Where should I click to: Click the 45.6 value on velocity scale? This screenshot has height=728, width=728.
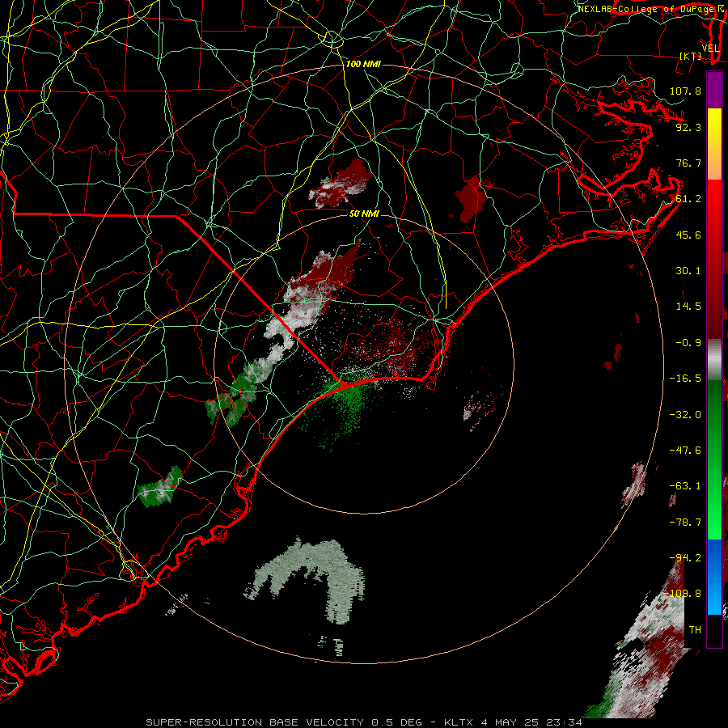pos(688,235)
